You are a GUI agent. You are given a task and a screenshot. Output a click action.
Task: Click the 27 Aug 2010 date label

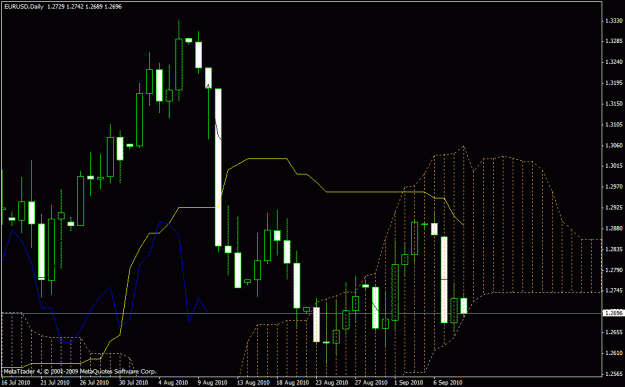tap(371, 382)
